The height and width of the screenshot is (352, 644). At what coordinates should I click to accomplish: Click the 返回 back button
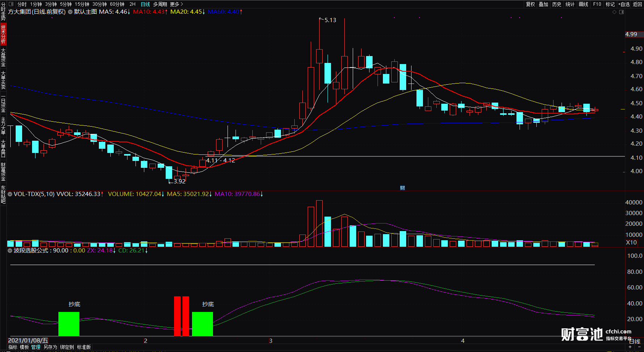pos(638,4)
